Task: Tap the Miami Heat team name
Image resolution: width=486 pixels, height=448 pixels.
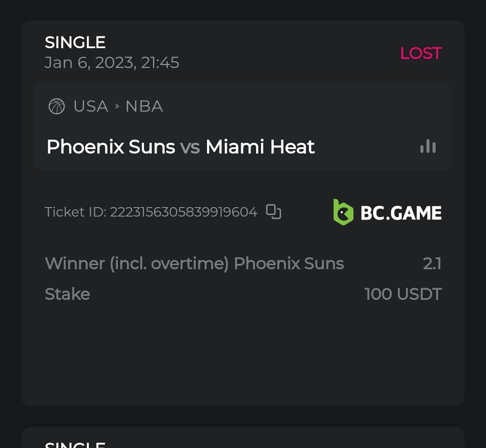Action: (x=260, y=147)
